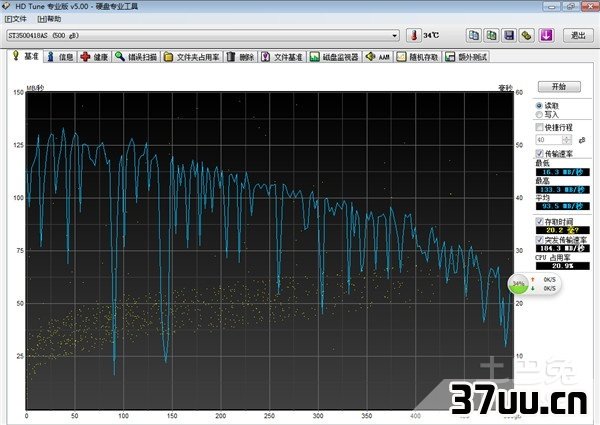This screenshot has width=600, height=425.
Task: Click the speaker icon on AAM tab
Action: click(370, 57)
